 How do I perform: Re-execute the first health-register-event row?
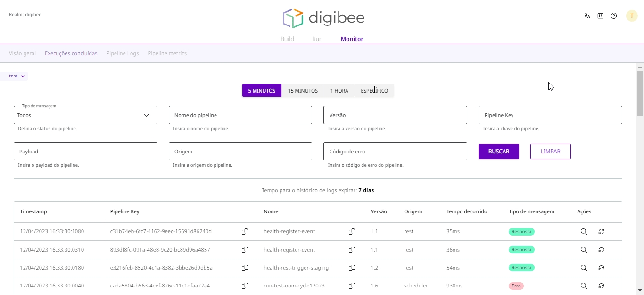coord(601,232)
